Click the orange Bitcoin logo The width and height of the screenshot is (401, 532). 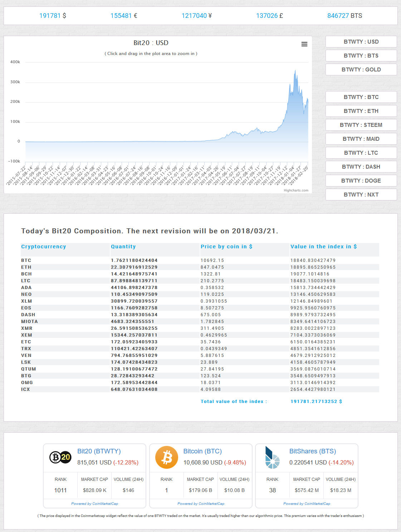tap(167, 457)
